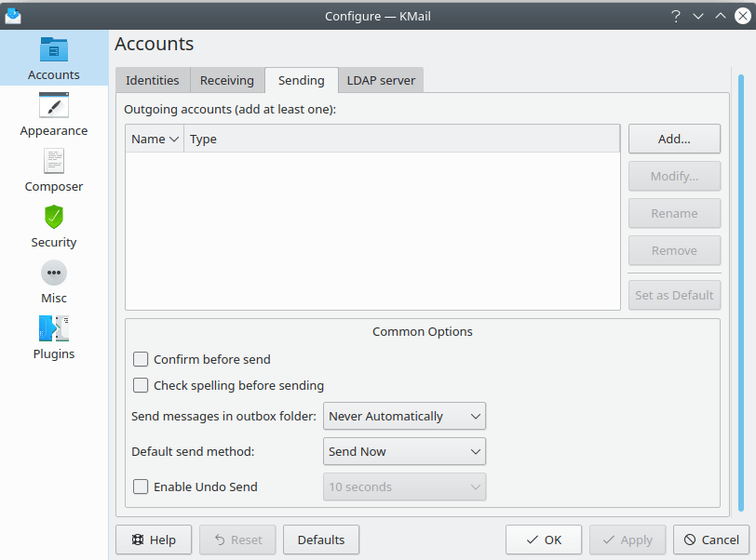Open the LDAP server tab

(x=380, y=80)
